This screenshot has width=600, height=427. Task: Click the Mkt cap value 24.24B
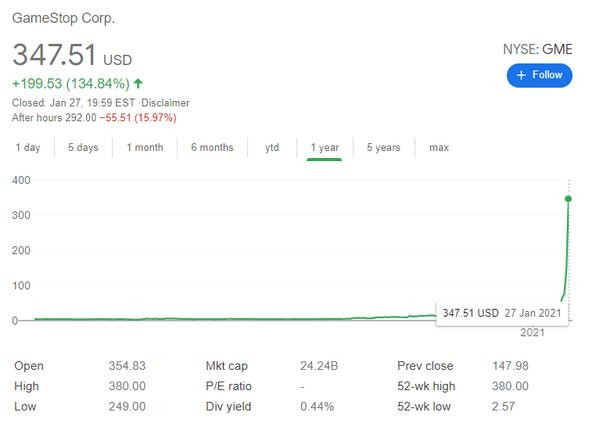pos(317,365)
